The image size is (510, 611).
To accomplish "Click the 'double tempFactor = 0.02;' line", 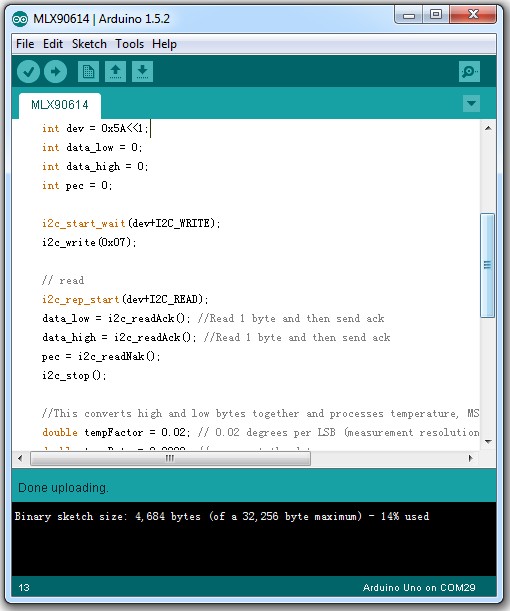I will click(x=260, y=433).
